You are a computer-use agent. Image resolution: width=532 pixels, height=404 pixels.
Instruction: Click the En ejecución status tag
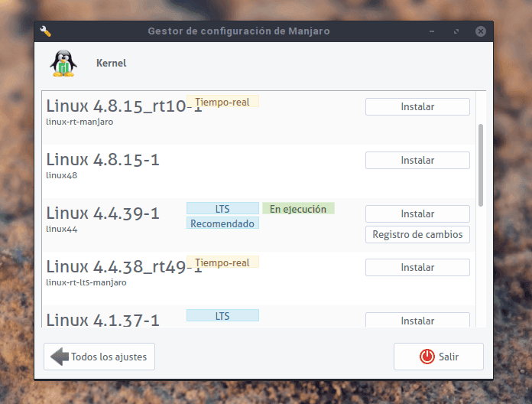tap(298, 208)
